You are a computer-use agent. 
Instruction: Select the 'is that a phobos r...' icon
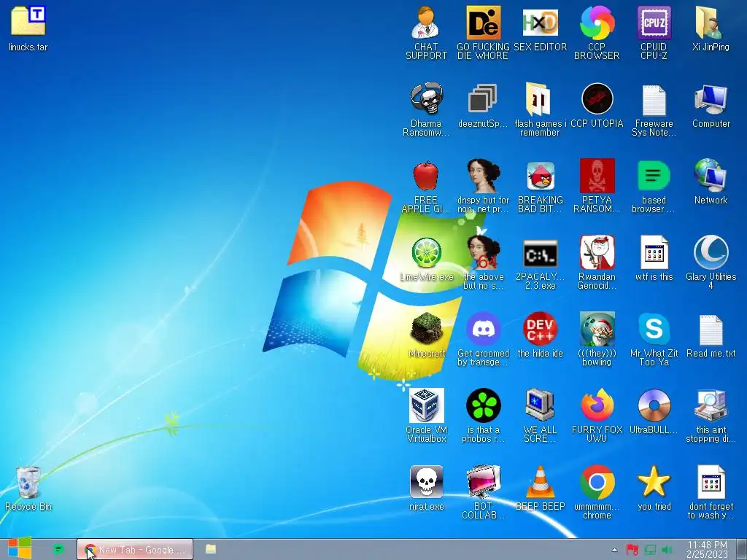(x=483, y=416)
